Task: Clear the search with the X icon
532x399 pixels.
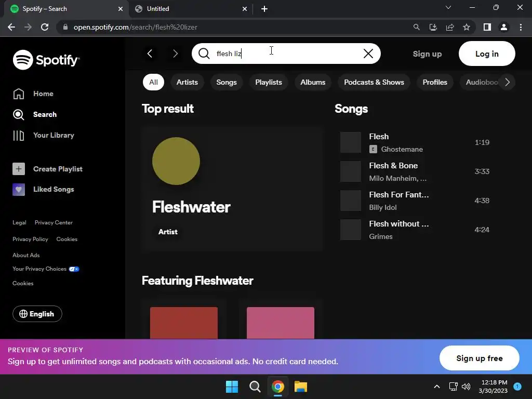Action: pyautogui.click(x=368, y=54)
